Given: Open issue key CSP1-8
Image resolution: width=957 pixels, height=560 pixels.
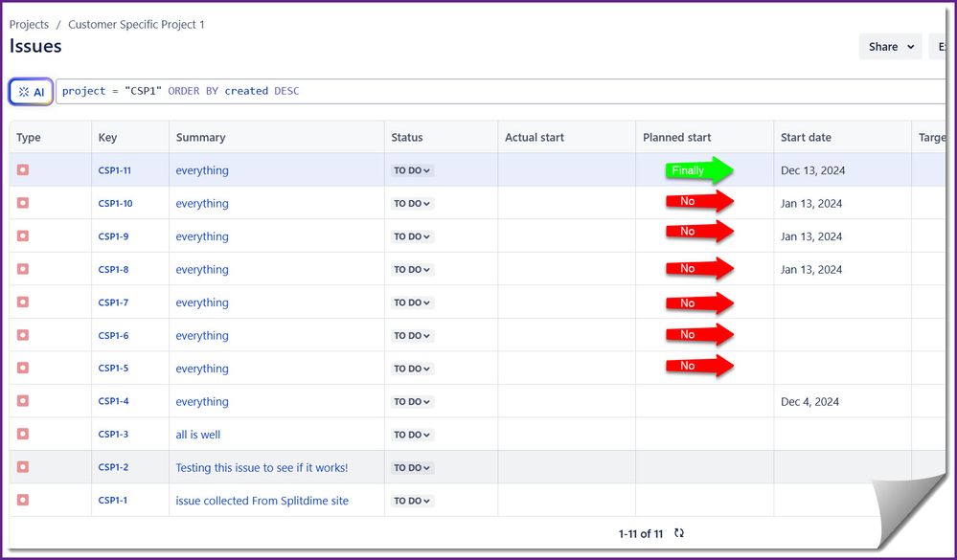Looking at the screenshot, I should [x=114, y=270].
